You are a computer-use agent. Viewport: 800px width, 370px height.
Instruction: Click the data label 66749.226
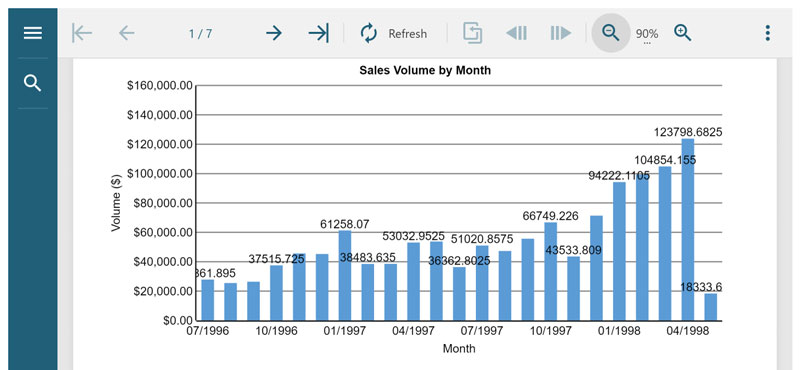point(551,216)
